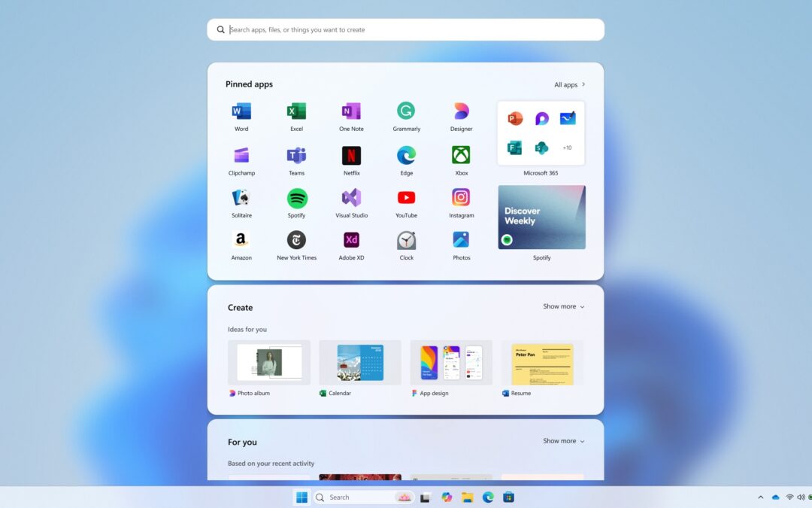Open Microsoft Designer
Viewport: 812px width, 508px height.
[x=461, y=111]
